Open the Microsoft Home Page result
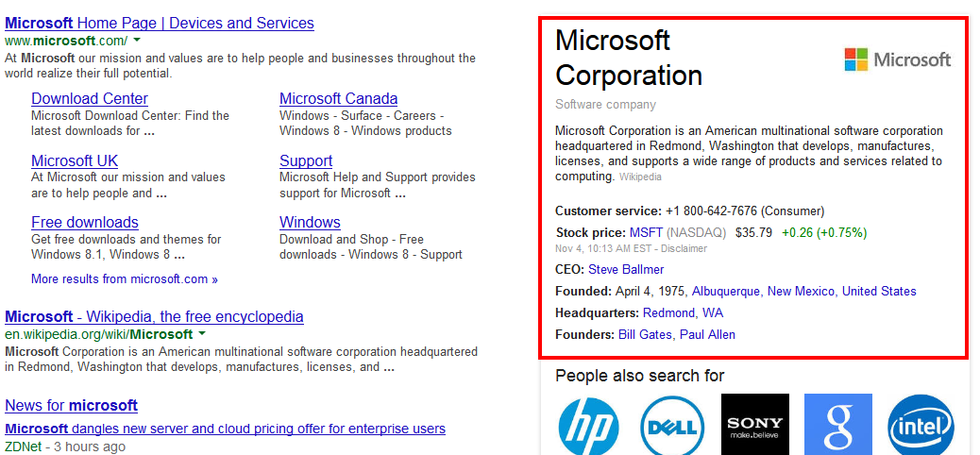Image resolution: width=980 pixels, height=455 pixels. pos(160,24)
